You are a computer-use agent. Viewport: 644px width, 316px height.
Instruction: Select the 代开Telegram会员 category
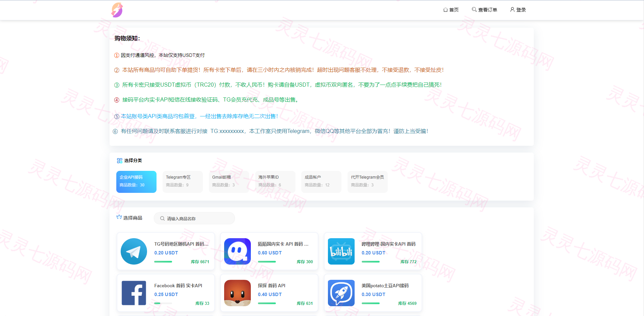pos(367,182)
